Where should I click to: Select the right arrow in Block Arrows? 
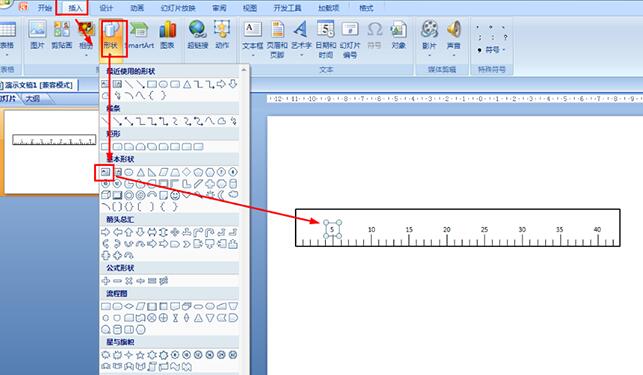tap(106, 233)
